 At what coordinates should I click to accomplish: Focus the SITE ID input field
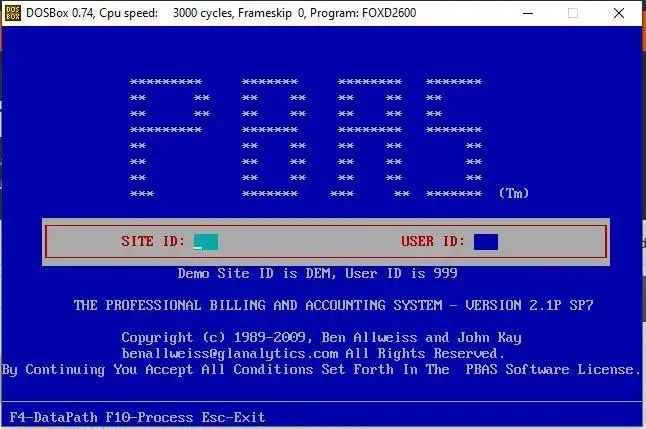pyautogui.click(x=206, y=242)
